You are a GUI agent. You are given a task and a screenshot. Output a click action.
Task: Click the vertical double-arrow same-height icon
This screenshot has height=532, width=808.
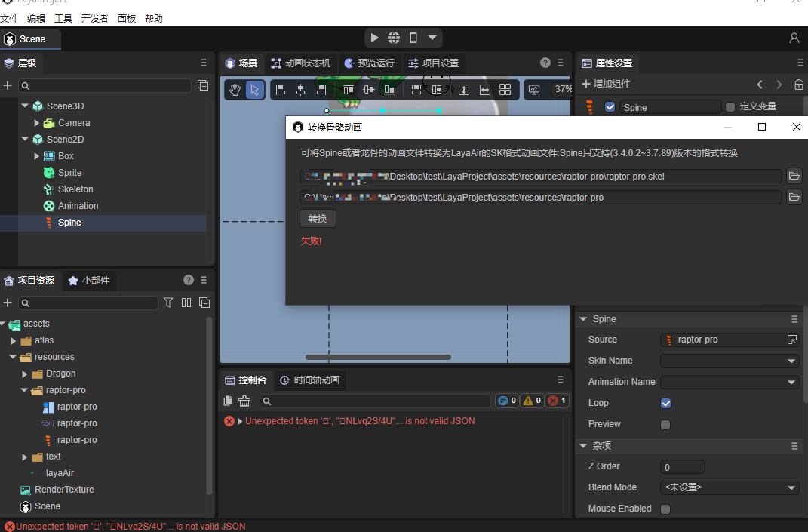(x=464, y=90)
